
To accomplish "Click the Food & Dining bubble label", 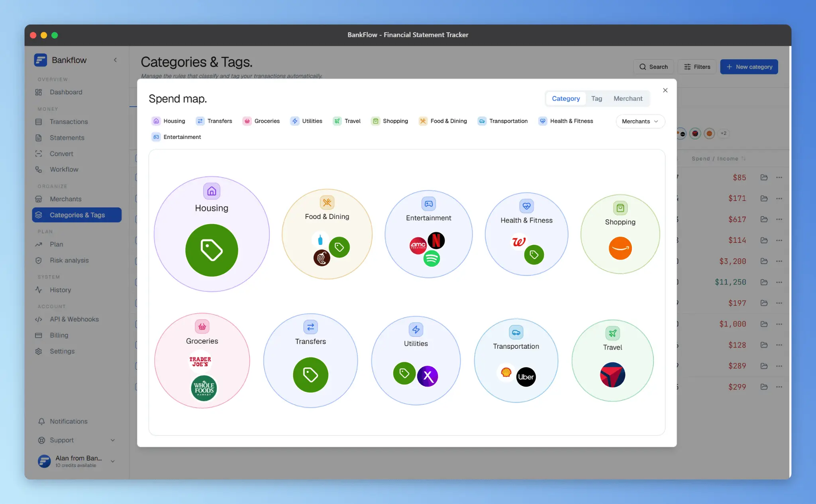I will 327,217.
